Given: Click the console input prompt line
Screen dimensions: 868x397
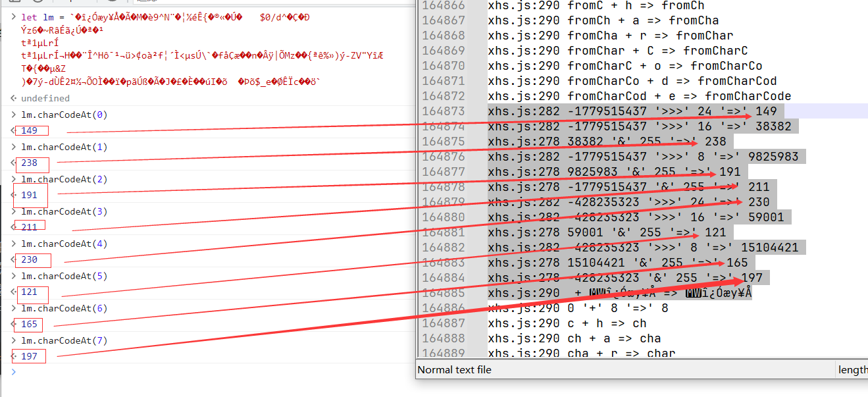Looking at the screenshot, I should (211, 372).
